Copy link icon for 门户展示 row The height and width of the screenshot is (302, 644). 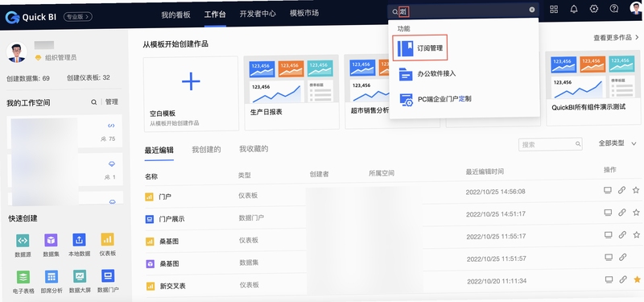click(x=622, y=213)
